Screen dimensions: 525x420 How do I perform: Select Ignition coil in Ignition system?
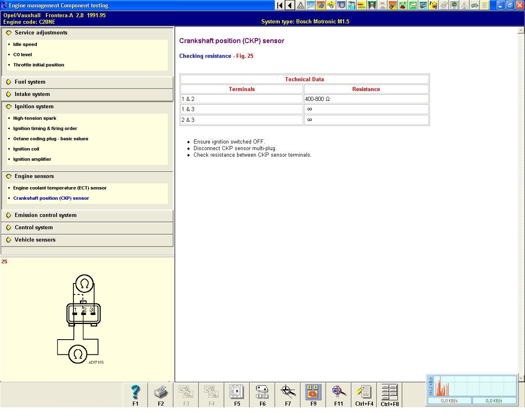(26, 149)
